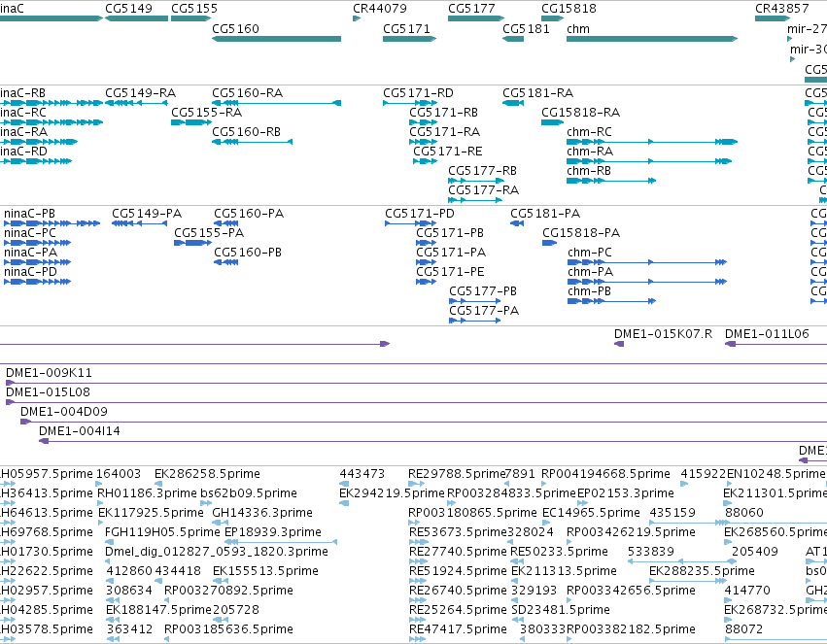The width and height of the screenshot is (827, 644).
Task: Click protein ninaC-PD
Action: (38, 282)
